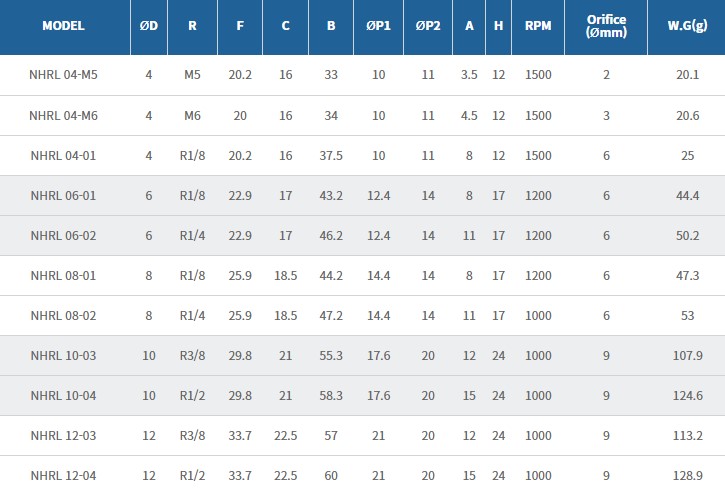Click the ØP1 column header
This screenshot has height=493, width=725.
click(x=378, y=26)
